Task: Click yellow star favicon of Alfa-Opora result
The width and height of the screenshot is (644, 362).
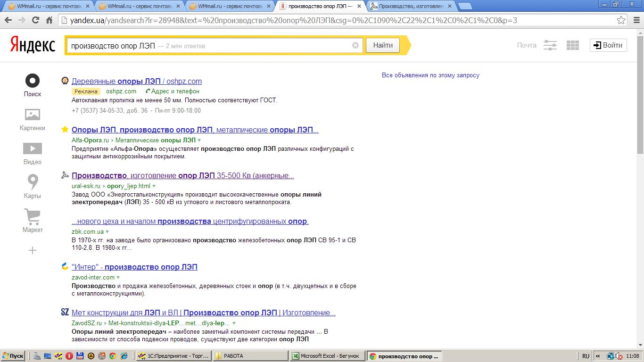Action: tap(65, 130)
